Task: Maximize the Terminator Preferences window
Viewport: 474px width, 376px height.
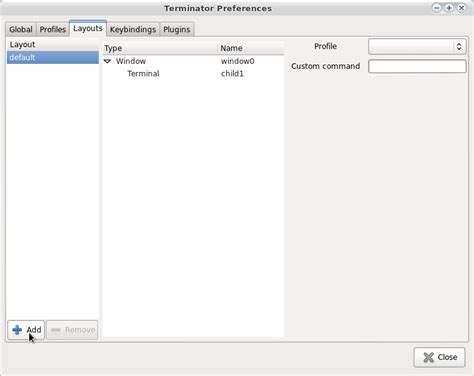Action: point(449,8)
